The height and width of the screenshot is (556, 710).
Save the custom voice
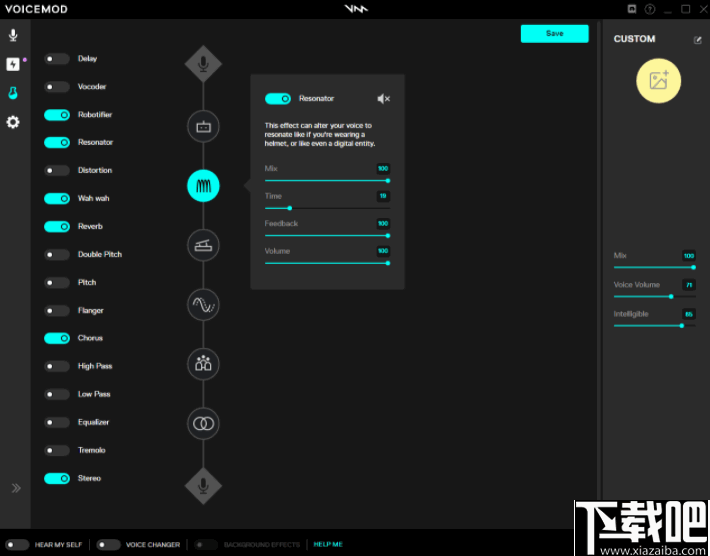[x=555, y=34]
